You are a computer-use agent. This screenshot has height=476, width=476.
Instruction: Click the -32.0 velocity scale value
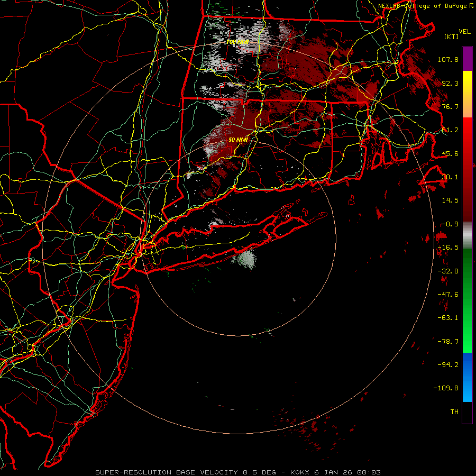coord(448,271)
